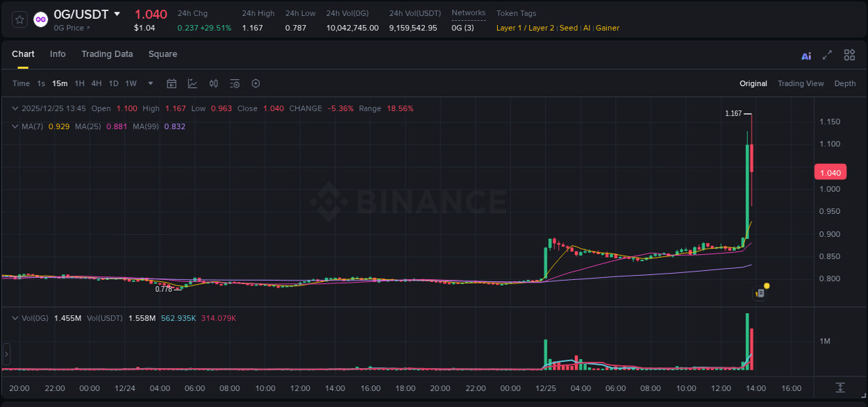The height and width of the screenshot is (407, 868).
Task: Collapse the Volume indicator panel chevron
Action: 15,317
